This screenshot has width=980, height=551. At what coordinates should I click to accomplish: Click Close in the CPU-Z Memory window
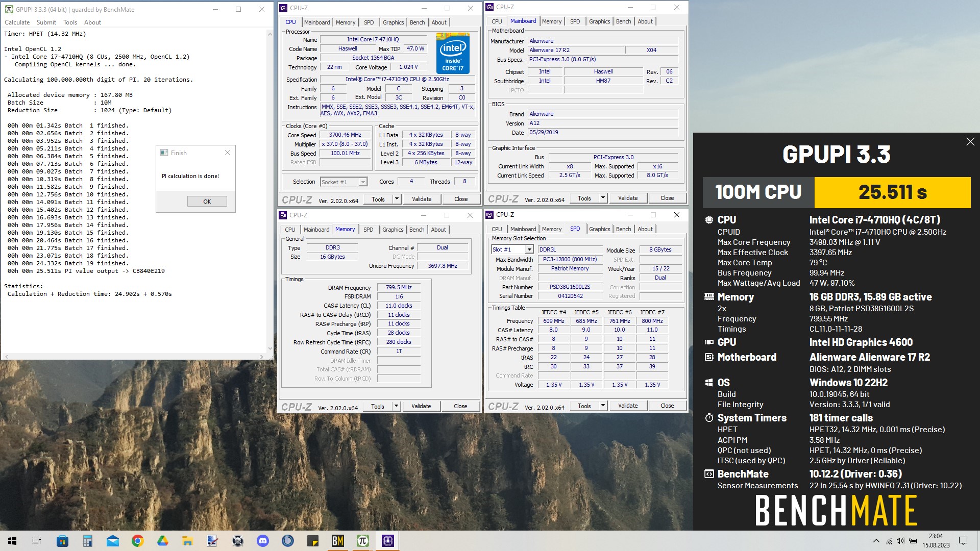click(x=460, y=406)
